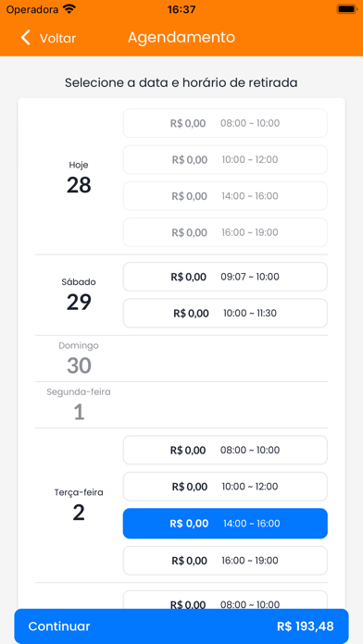Tap the Segunda-feira 1 date row
This screenshot has height=644, width=363.
pos(181,405)
